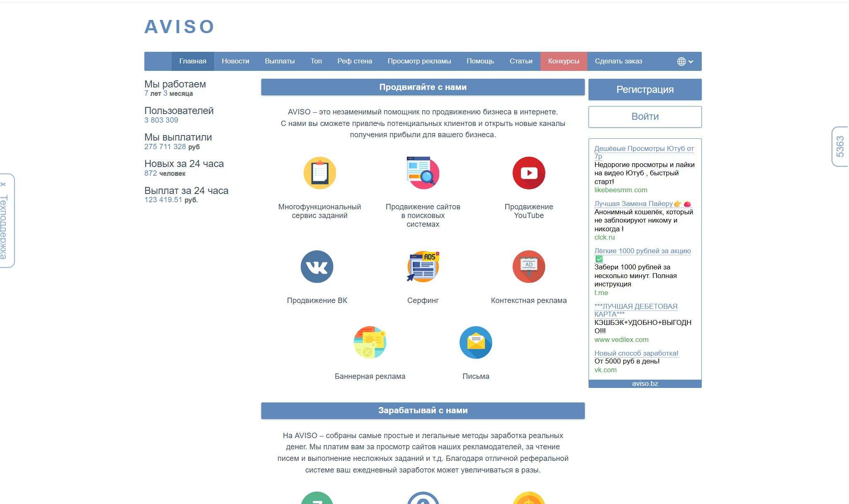Click the Контекстная реклама billboard icon
The height and width of the screenshot is (504, 849).
[x=528, y=267]
